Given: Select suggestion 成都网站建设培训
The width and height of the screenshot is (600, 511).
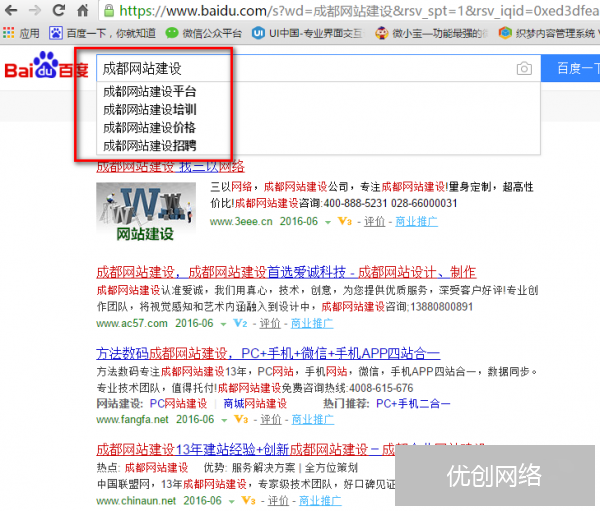Looking at the screenshot, I should 150,109.
